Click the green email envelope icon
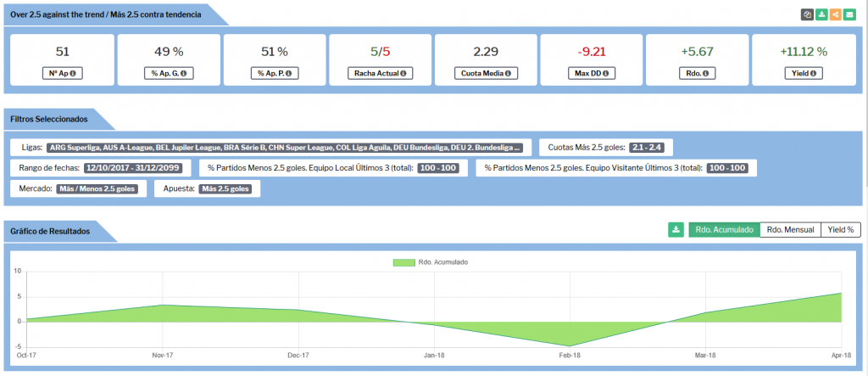Viewport: 868px width, 376px height. [x=850, y=14]
